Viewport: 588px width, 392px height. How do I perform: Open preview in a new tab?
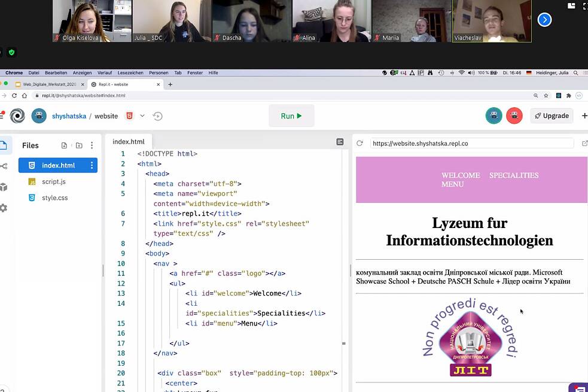tap(584, 143)
